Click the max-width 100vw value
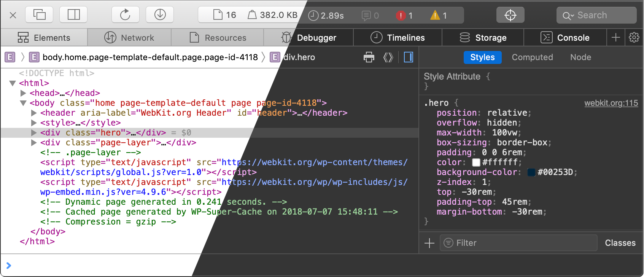Screen dimensions: 644x277 (x=505, y=132)
